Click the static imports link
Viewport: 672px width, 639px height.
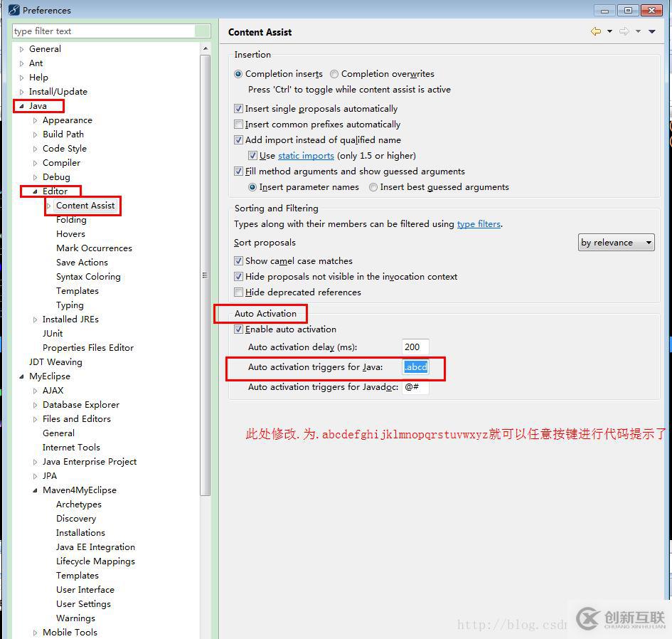pyautogui.click(x=306, y=155)
